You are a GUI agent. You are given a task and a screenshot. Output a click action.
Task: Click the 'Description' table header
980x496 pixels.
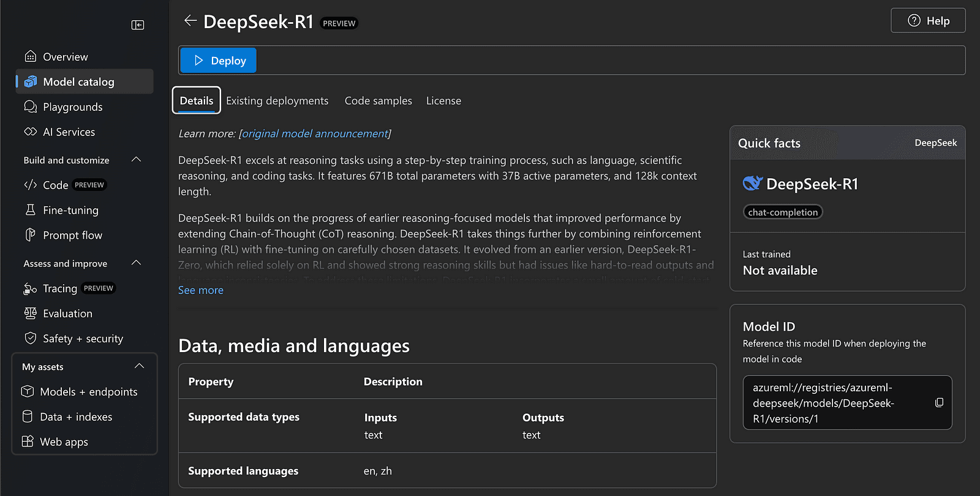pos(393,381)
